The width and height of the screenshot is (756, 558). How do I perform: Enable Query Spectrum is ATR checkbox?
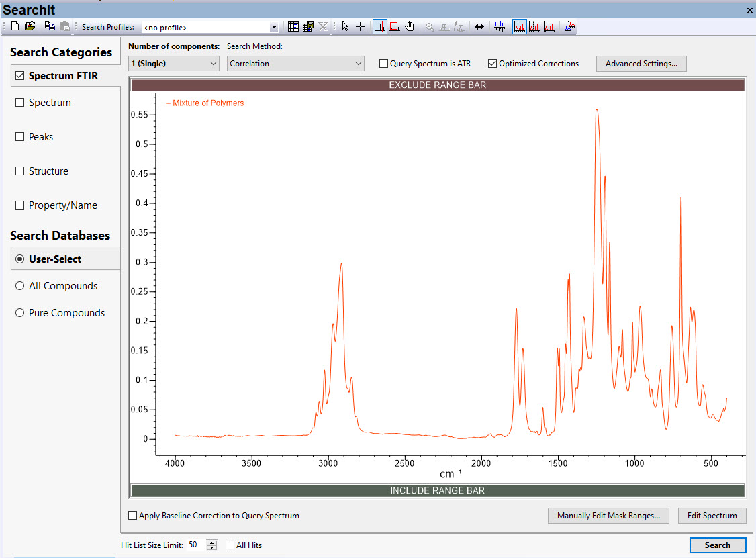pos(384,64)
